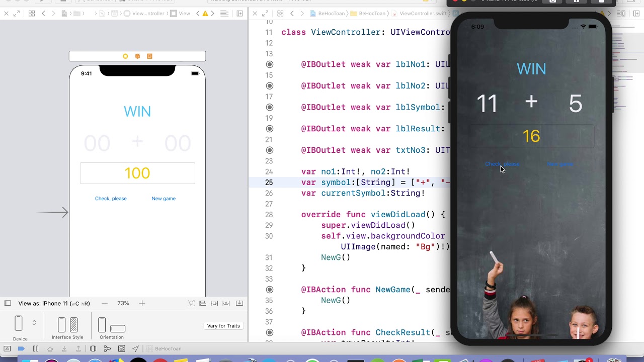Screen dimensions: 644x362
Task: Close the Interface Builder editor pane
Action: pos(6,14)
